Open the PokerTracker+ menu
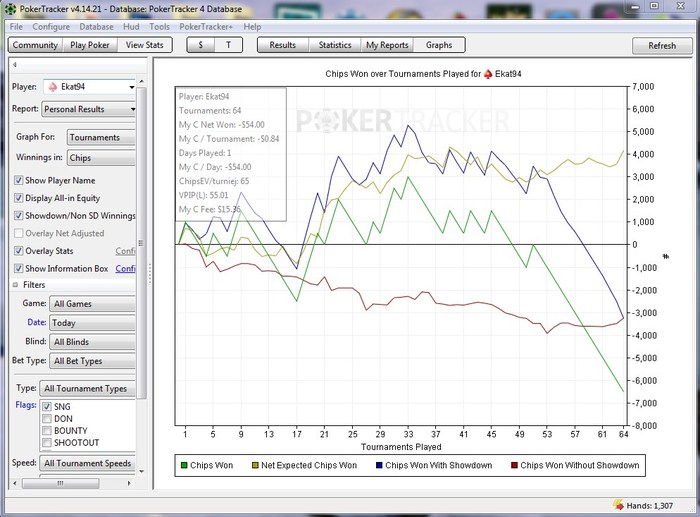This screenshot has width=700, height=517. (206, 27)
